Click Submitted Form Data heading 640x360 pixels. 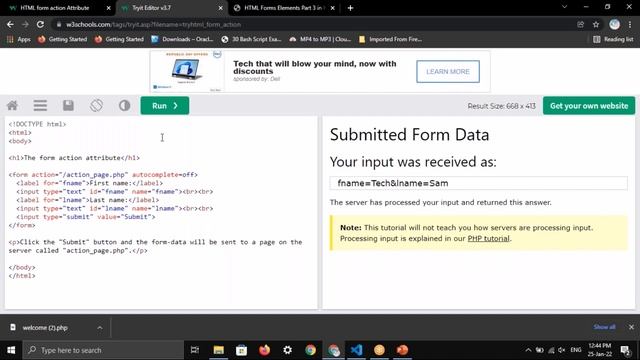pos(409,135)
